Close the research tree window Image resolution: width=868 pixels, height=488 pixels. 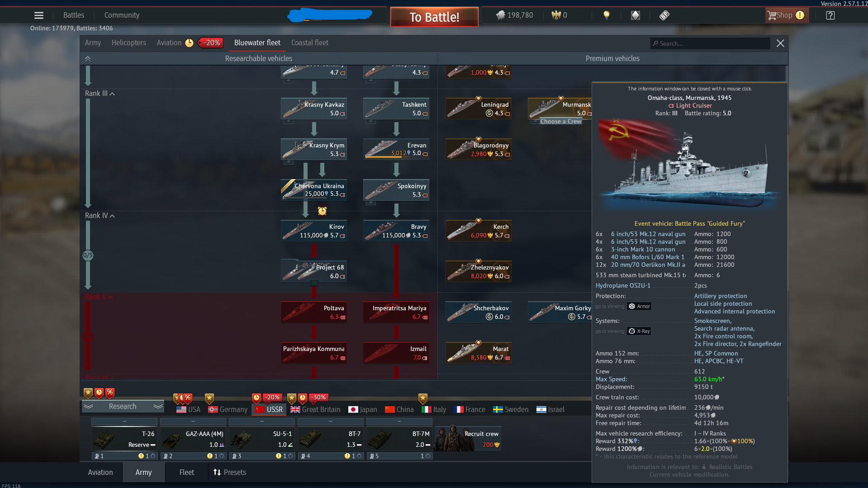[x=780, y=43]
